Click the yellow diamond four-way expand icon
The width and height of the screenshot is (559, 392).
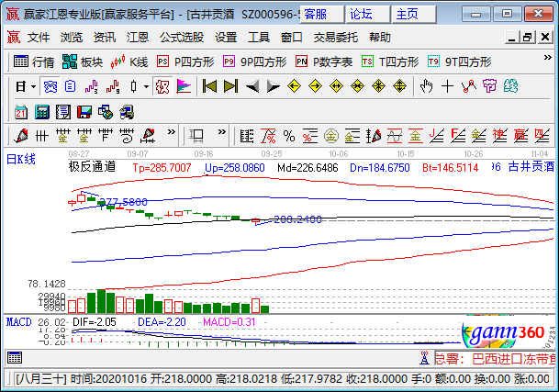click(x=399, y=86)
